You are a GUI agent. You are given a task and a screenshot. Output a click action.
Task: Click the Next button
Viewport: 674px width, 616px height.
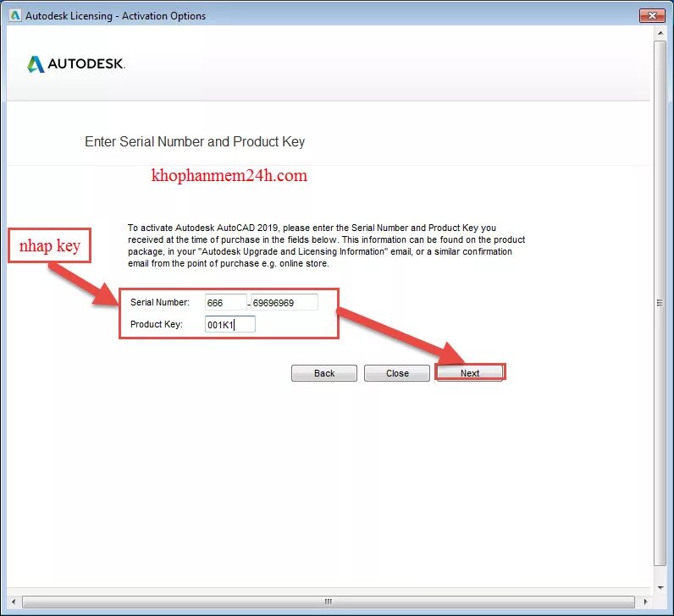(x=470, y=373)
